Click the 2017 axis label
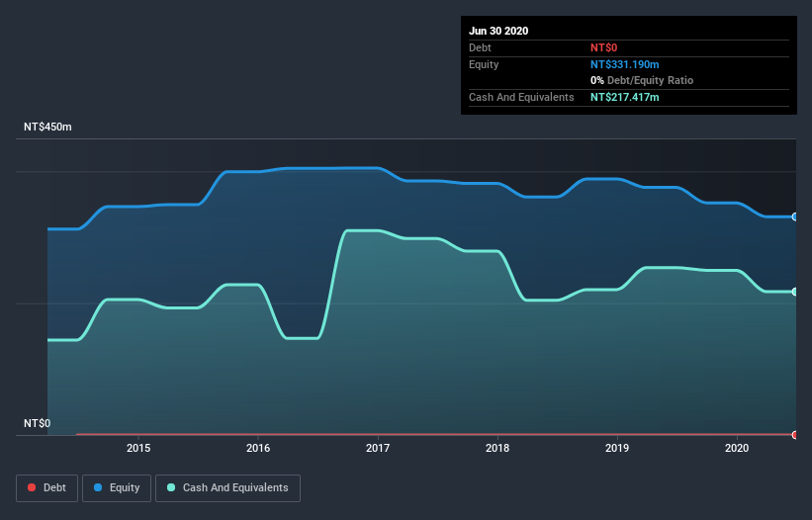The width and height of the screenshot is (812, 520). pos(378,448)
